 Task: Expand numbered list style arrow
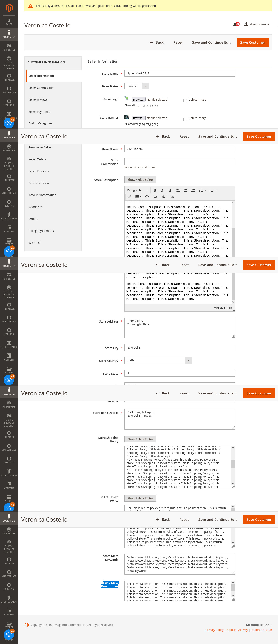(216, 190)
